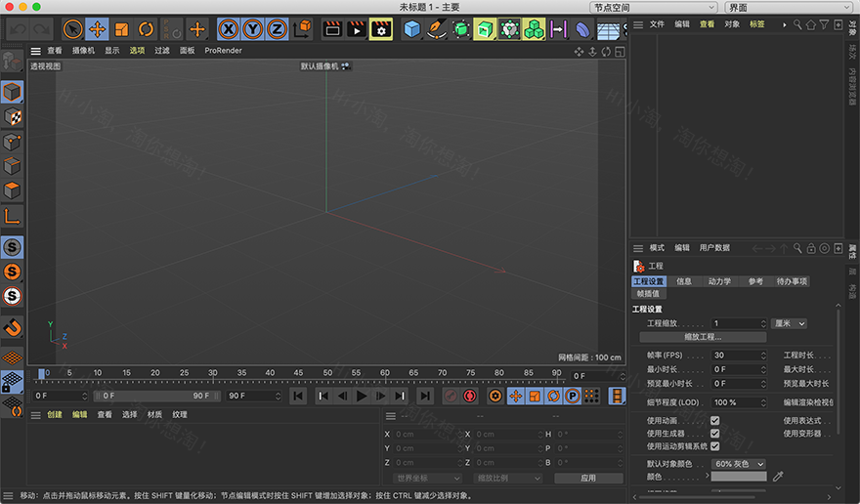Open the 缩放比例 dropdown
860x504 pixels.
[x=507, y=479]
